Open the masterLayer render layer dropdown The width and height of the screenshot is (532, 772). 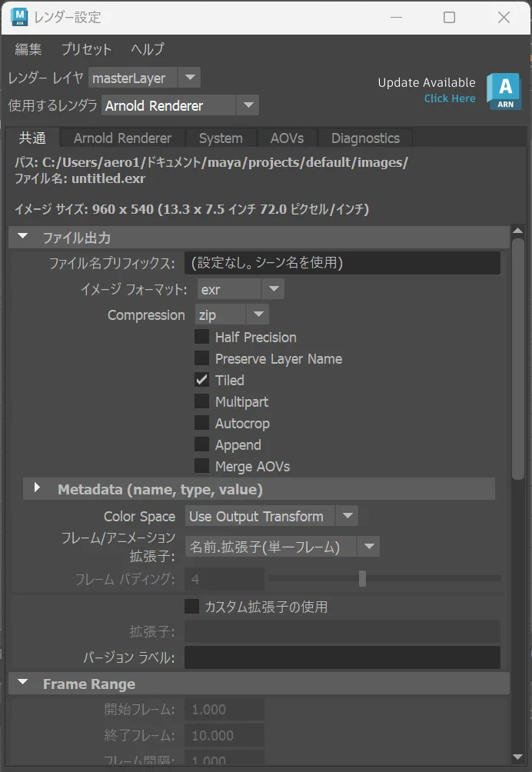[145, 78]
